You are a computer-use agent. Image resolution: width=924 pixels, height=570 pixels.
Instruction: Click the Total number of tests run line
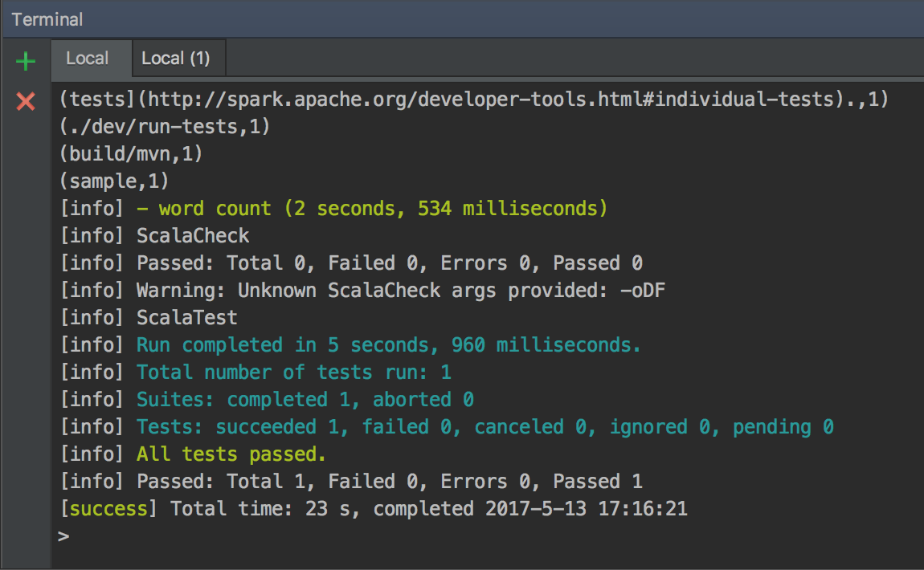[x=256, y=373]
